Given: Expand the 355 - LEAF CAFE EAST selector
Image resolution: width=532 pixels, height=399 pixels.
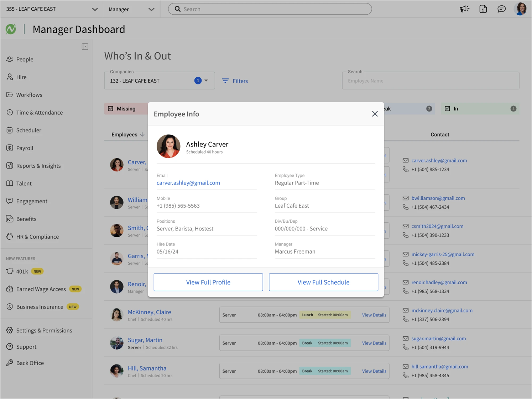Looking at the screenshot, I should (x=52, y=9).
